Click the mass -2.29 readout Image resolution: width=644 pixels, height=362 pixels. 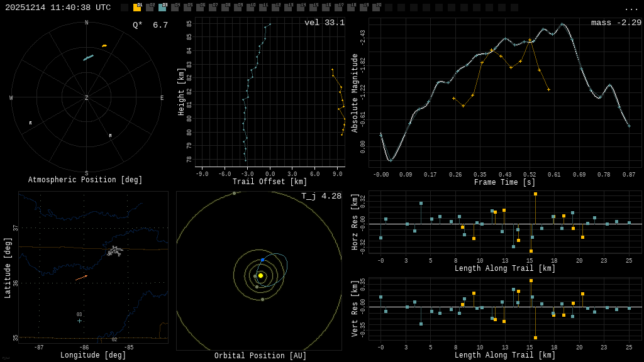pyautogui.click(x=616, y=23)
